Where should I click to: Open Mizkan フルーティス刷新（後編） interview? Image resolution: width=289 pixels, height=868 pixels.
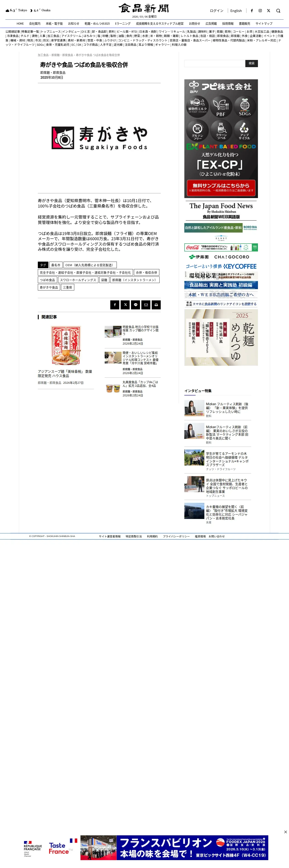pyautogui.click(x=227, y=408)
